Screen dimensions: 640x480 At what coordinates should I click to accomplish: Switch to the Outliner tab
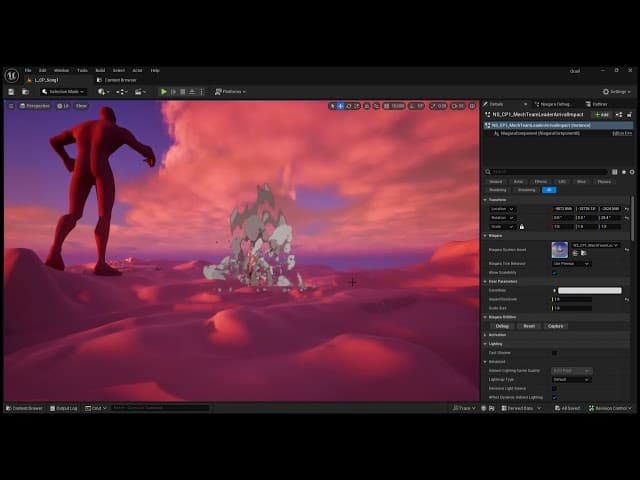[x=599, y=104]
